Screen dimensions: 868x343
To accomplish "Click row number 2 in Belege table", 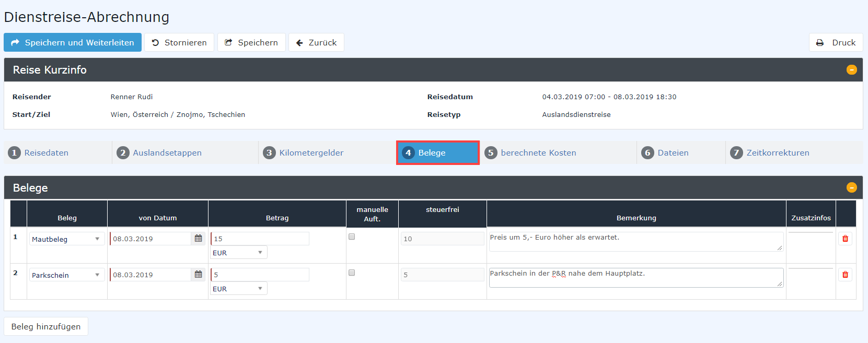I will point(15,273).
